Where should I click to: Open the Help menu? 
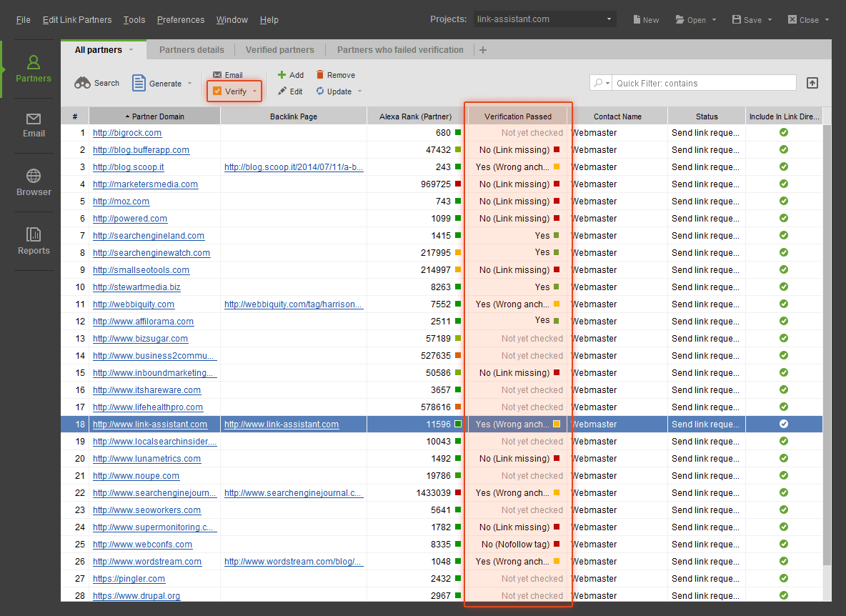pyautogui.click(x=269, y=20)
